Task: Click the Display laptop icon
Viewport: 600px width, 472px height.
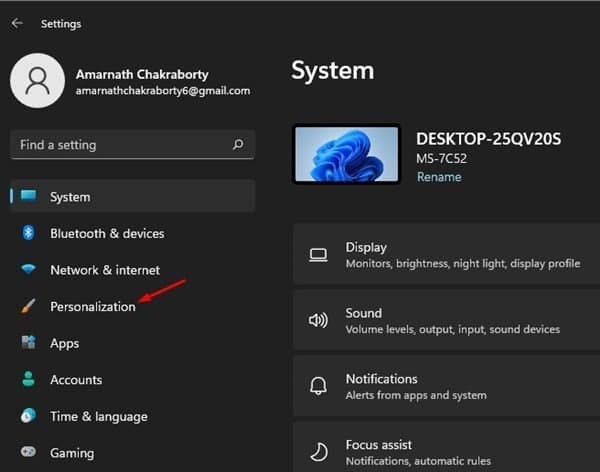Action: (x=318, y=255)
